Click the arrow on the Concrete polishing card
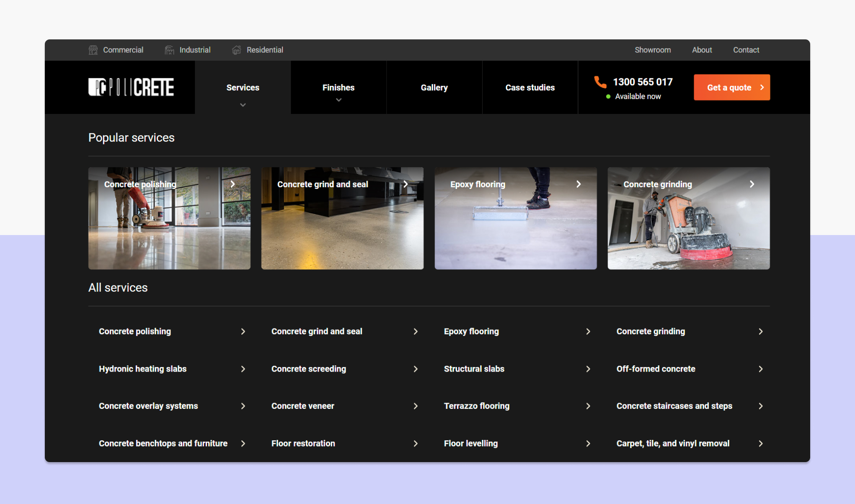The width and height of the screenshot is (855, 504). (x=232, y=184)
